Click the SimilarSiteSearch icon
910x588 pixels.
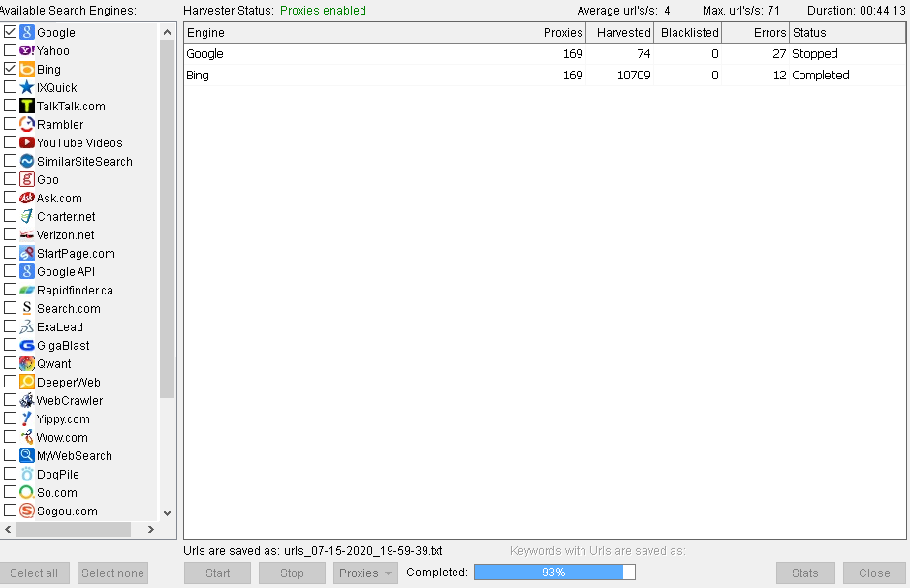pyautogui.click(x=27, y=161)
